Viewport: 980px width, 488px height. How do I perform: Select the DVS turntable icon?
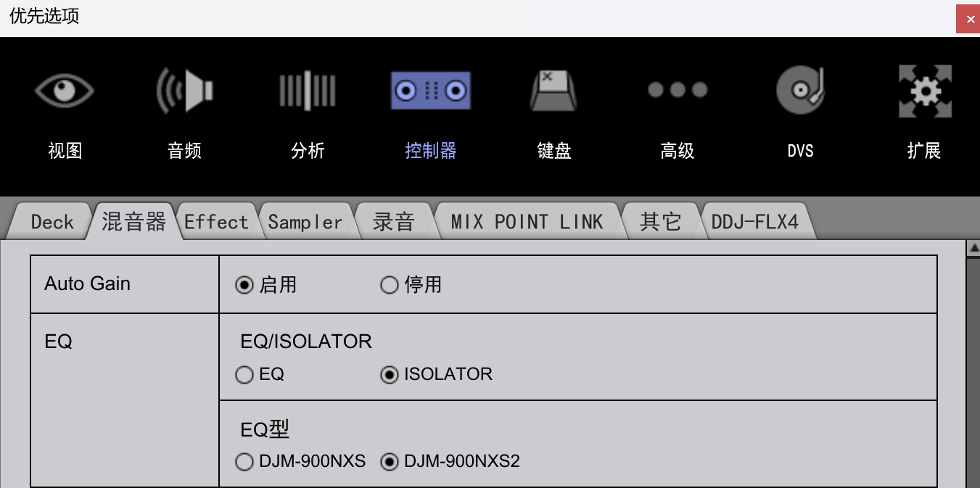(800, 91)
